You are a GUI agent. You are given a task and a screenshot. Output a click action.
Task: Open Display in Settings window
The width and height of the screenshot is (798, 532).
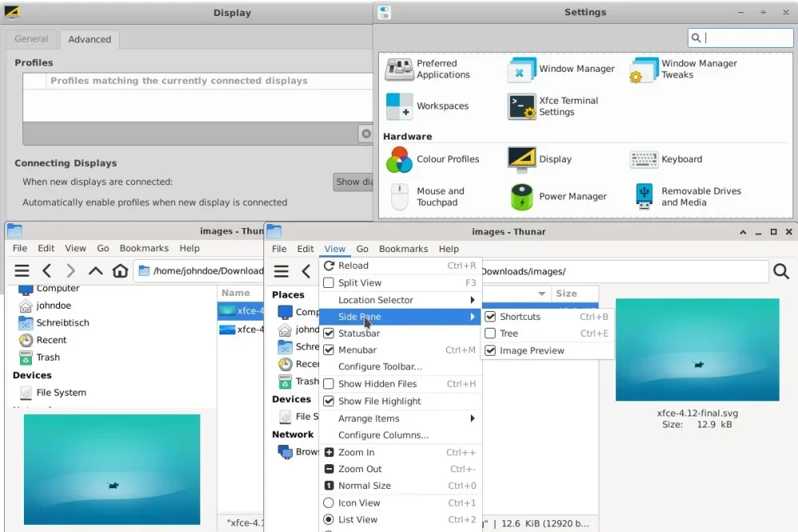(539, 160)
